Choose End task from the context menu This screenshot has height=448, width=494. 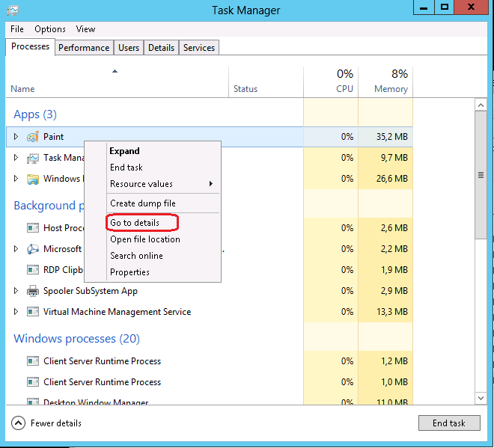[126, 168]
